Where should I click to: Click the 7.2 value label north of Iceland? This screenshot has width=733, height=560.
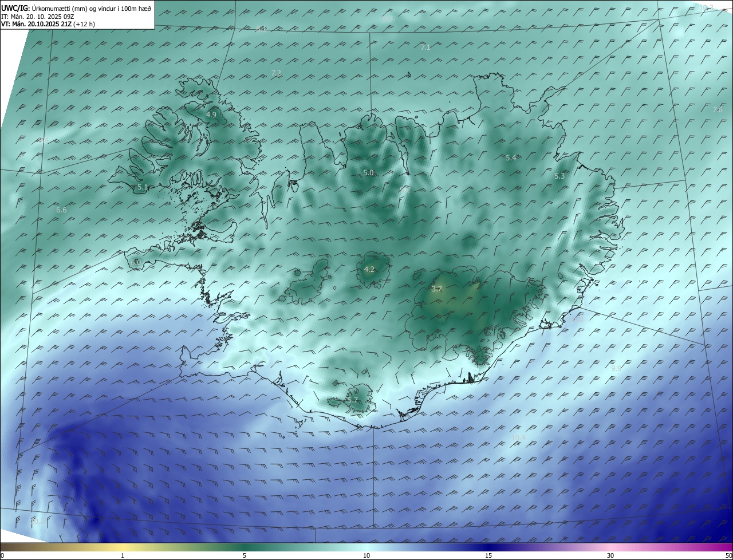pos(276,73)
